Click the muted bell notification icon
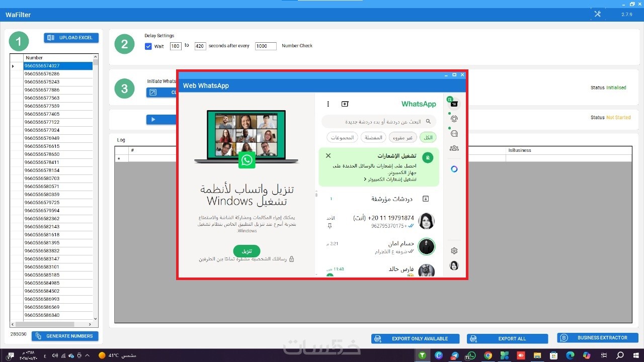The width and height of the screenshot is (644, 362). (428, 158)
